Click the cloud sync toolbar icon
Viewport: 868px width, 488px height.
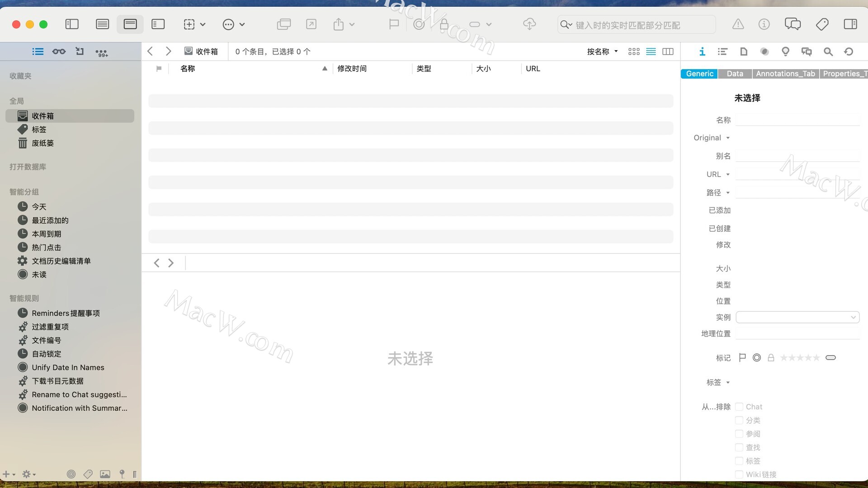tap(529, 24)
